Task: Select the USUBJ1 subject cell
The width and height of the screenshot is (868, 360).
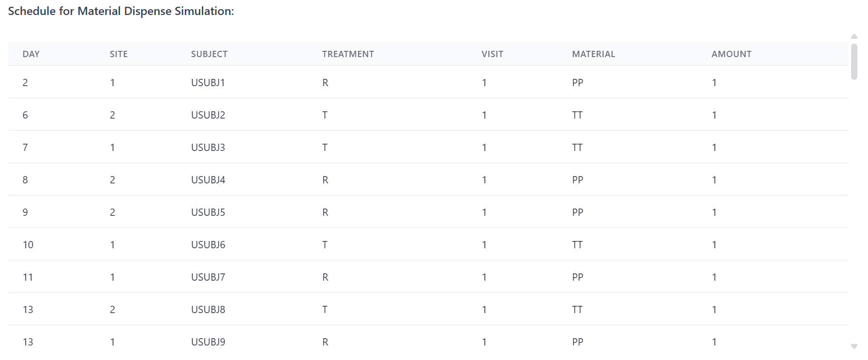Action: pyautogui.click(x=208, y=83)
